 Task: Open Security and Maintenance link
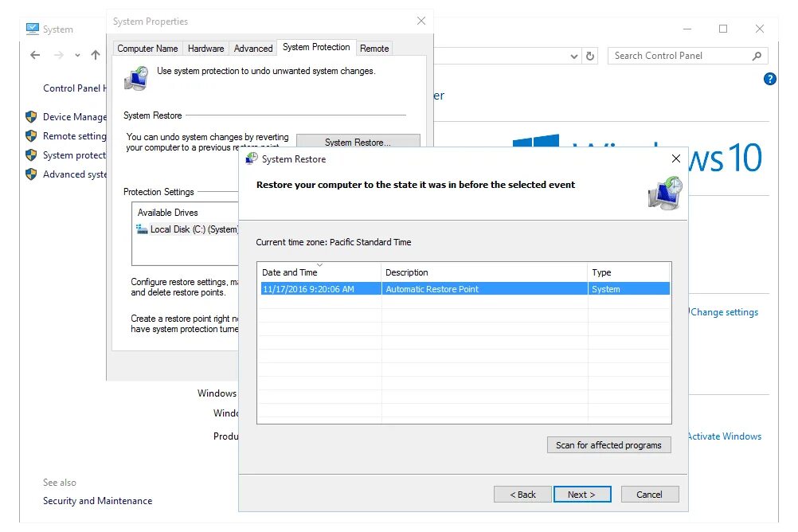point(97,501)
